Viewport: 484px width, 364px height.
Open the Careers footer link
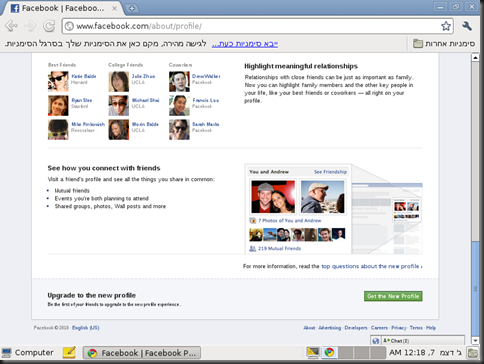click(x=379, y=328)
